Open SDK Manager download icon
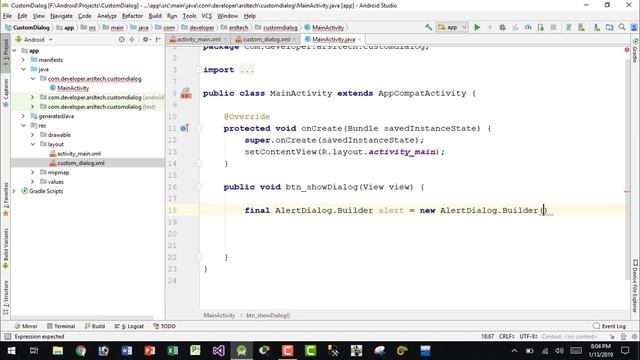Image resolution: width=640 pixels, height=360 pixels. [597, 27]
